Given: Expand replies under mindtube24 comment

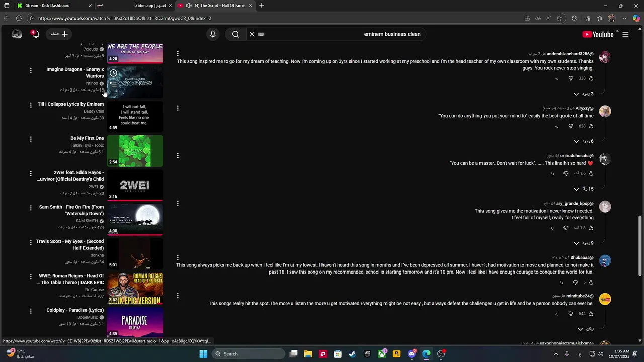Looking at the screenshot, I should click(586, 329).
